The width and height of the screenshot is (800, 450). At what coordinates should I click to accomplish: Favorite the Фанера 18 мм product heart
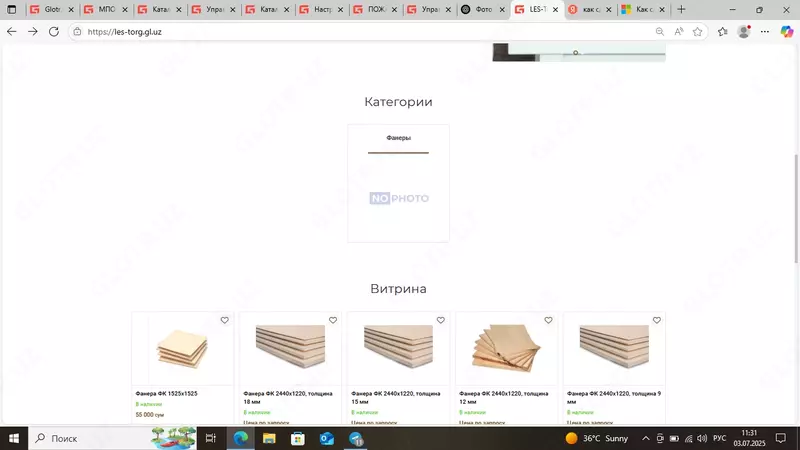333,320
